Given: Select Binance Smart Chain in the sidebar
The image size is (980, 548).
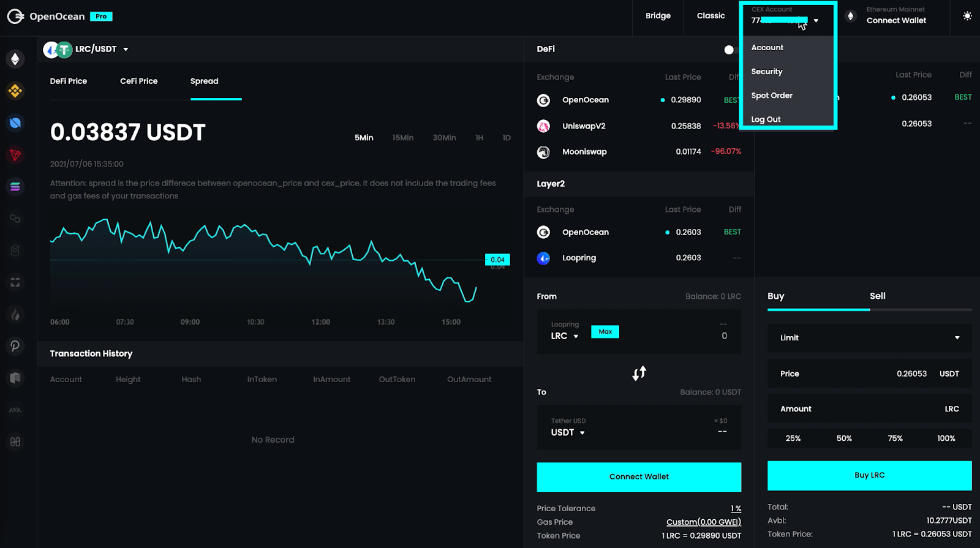Looking at the screenshot, I should (15, 91).
